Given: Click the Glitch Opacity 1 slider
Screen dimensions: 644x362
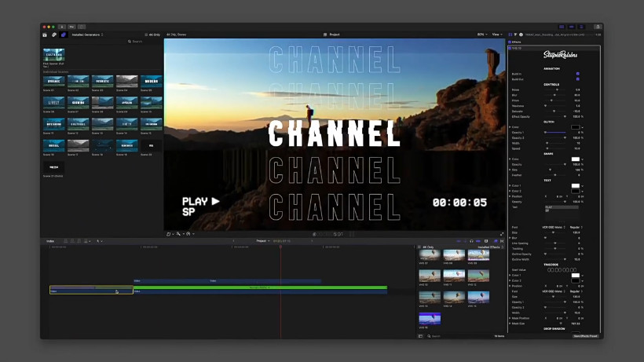Looking at the screenshot, I should (x=555, y=133).
